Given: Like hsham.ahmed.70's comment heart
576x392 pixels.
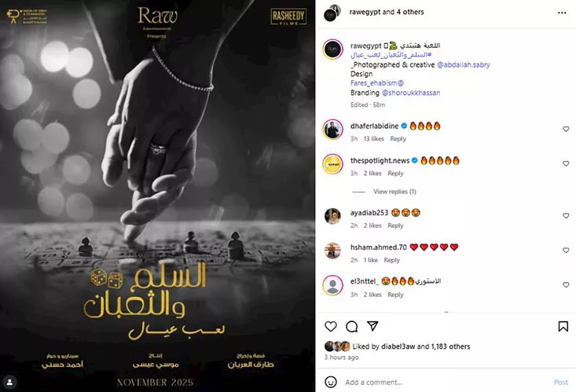Looking at the screenshot, I should [x=566, y=250].
